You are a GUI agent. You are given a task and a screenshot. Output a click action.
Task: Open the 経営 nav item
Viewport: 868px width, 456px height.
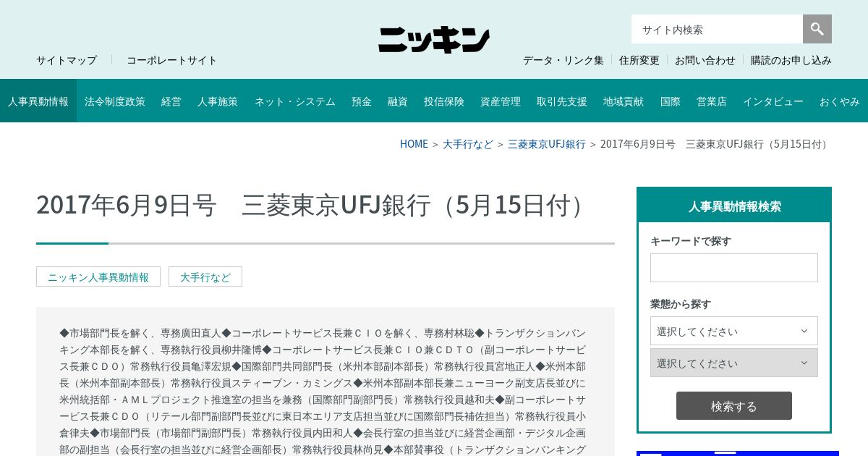coord(171,101)
